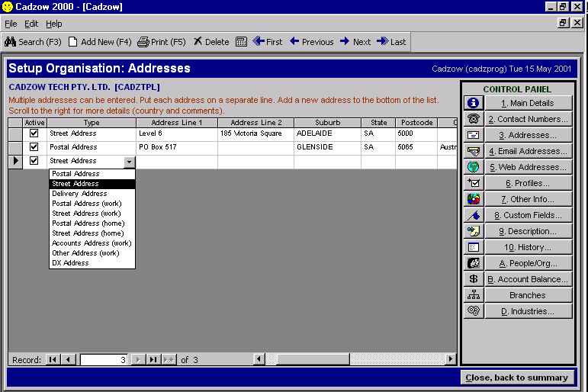Go to Previous record arrow
This screenshot has width=588, height=392.
tap(294, 41)
